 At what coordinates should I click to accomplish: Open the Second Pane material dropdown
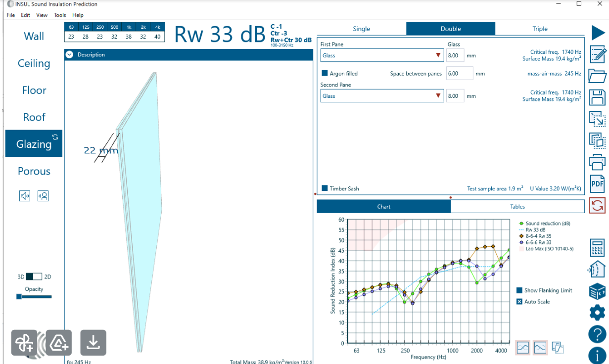click(382, 96)
